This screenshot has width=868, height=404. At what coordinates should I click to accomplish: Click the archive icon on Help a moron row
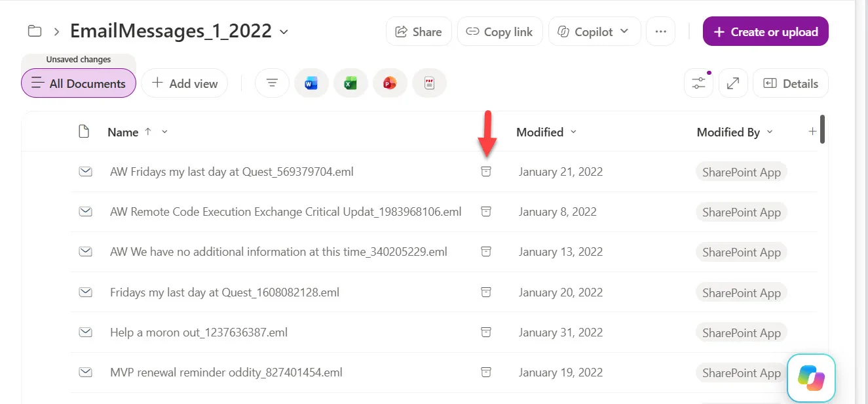coord(486,333)
